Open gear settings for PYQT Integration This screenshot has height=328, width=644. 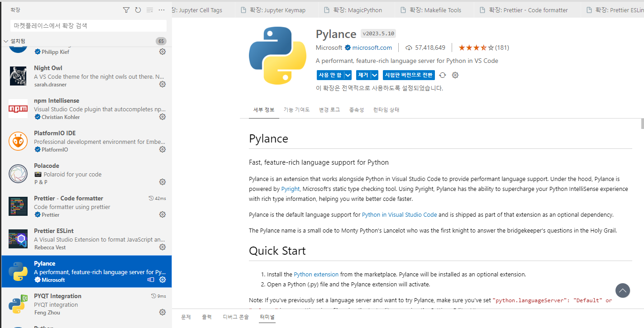coord(162,312)
